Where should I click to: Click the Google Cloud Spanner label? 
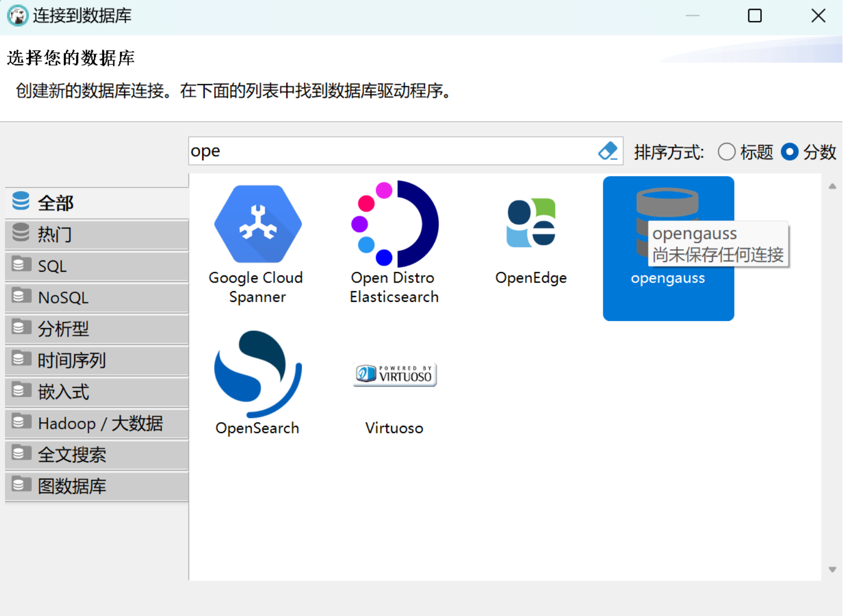pyautogui.click(x=256, y=287)
